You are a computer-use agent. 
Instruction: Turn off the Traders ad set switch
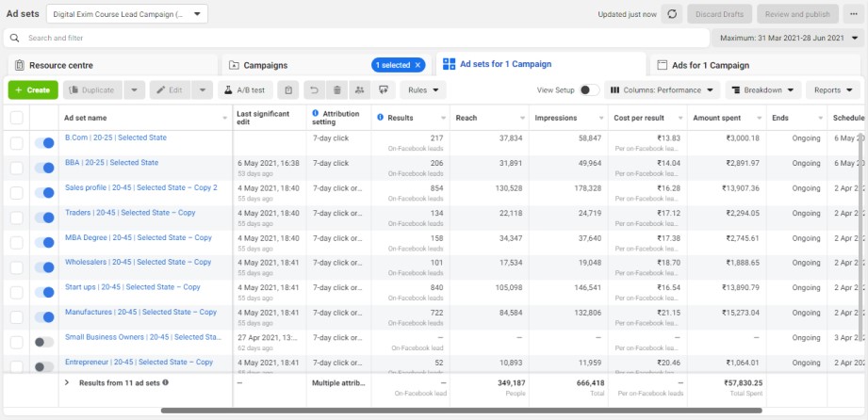pyautogui.click(x=44, y=218)
